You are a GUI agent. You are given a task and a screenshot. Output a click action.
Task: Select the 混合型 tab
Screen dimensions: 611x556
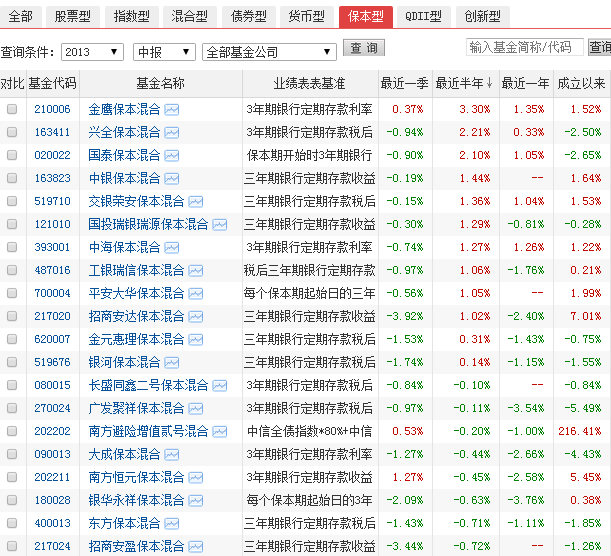pyautogui.click(x=190, y=17)
